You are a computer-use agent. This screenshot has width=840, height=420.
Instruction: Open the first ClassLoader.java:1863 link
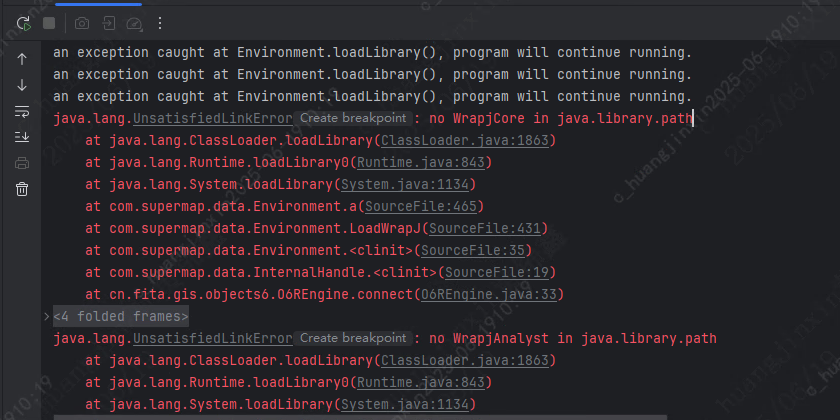[x=465, y=140]
